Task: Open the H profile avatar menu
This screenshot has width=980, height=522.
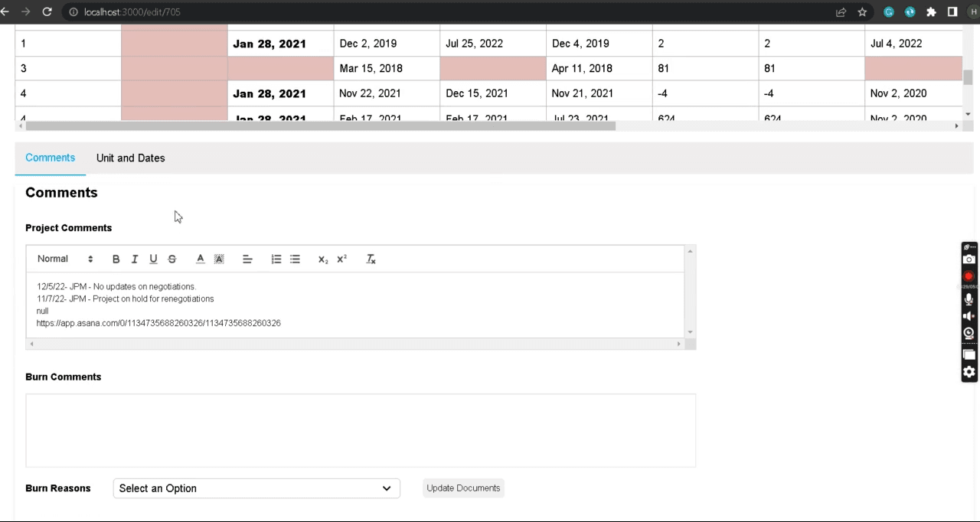Action: [x=973, y=12]
